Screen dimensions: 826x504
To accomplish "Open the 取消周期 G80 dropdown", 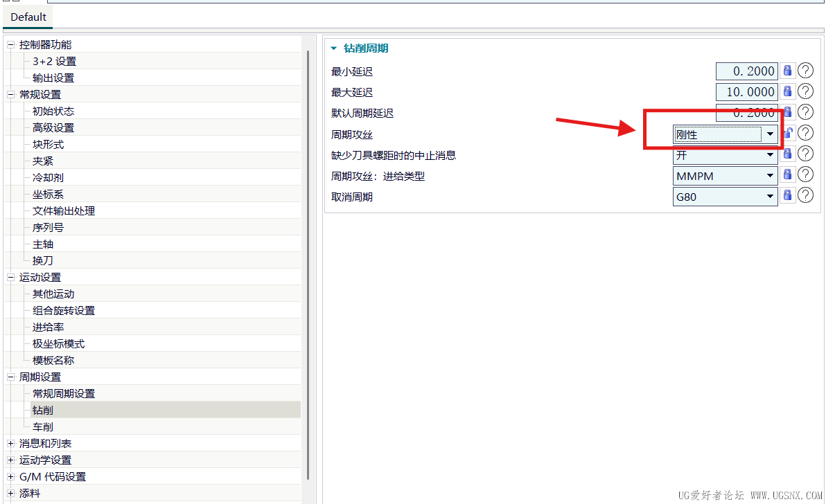I will 726,197.
